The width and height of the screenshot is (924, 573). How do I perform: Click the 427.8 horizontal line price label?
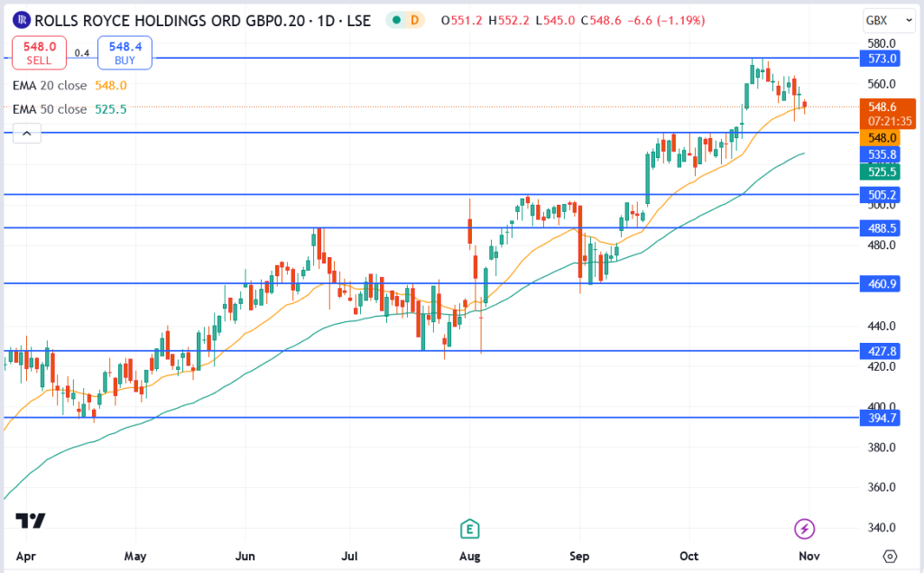pos(881,351)
